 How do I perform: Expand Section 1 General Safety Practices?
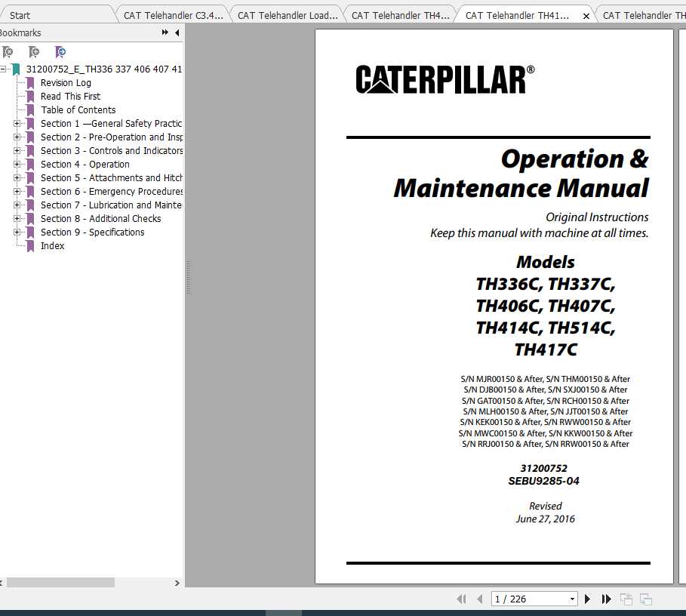(18, 123)
